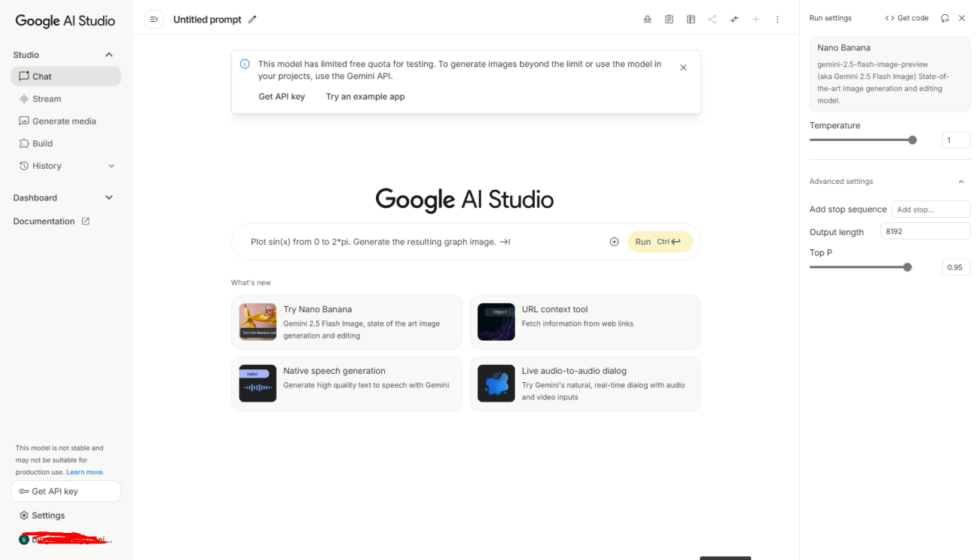
Task: Open the more options three-dot menu
Action: pos(777,19)
